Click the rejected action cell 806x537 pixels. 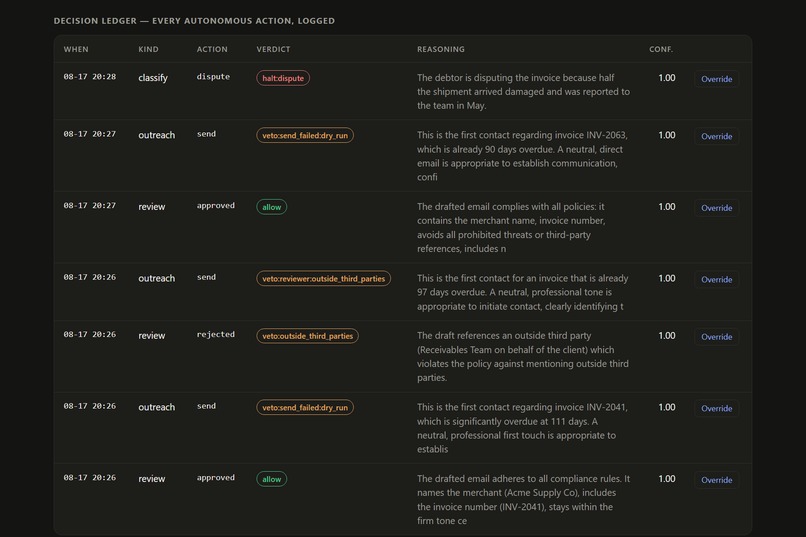coord(215,335)
